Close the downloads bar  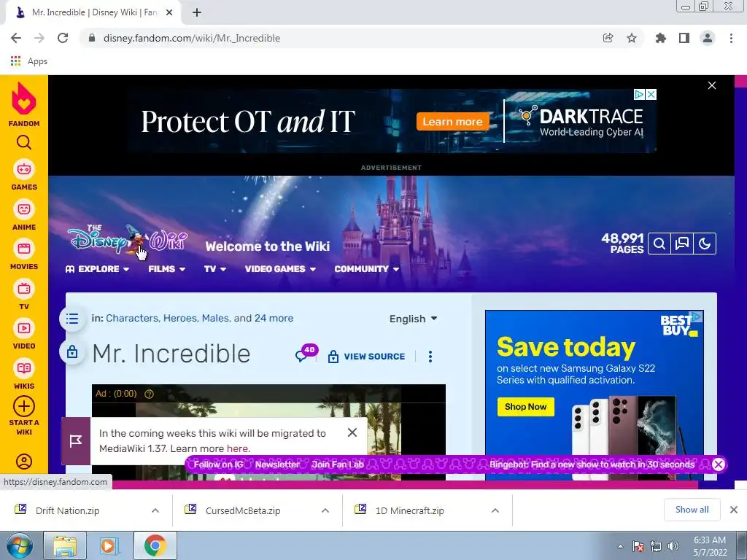click(x=734, y=510)
